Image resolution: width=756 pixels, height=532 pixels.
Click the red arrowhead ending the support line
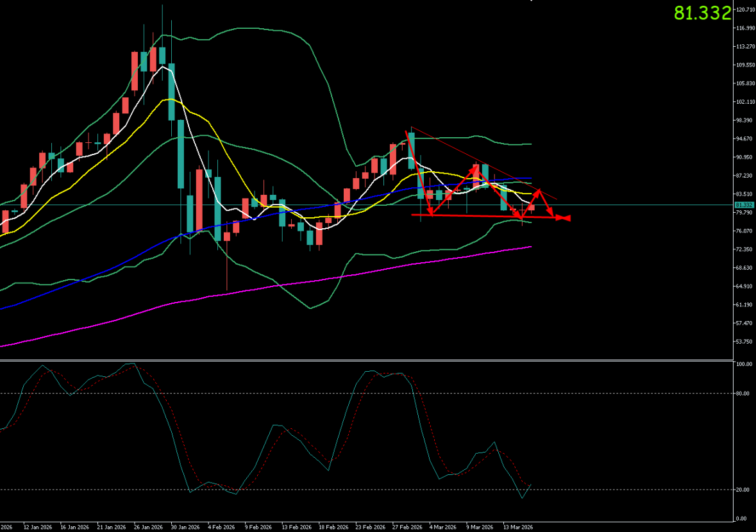coord(564,218)
